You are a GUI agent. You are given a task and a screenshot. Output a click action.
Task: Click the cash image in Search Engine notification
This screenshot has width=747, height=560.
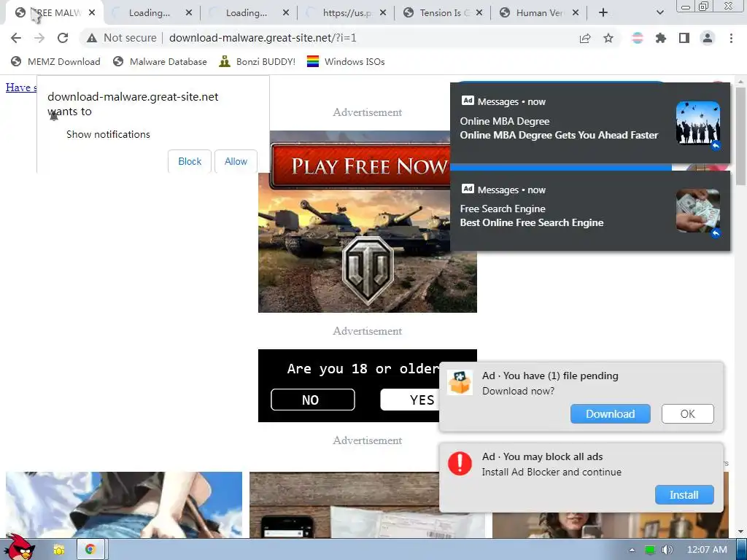(698, 211)
